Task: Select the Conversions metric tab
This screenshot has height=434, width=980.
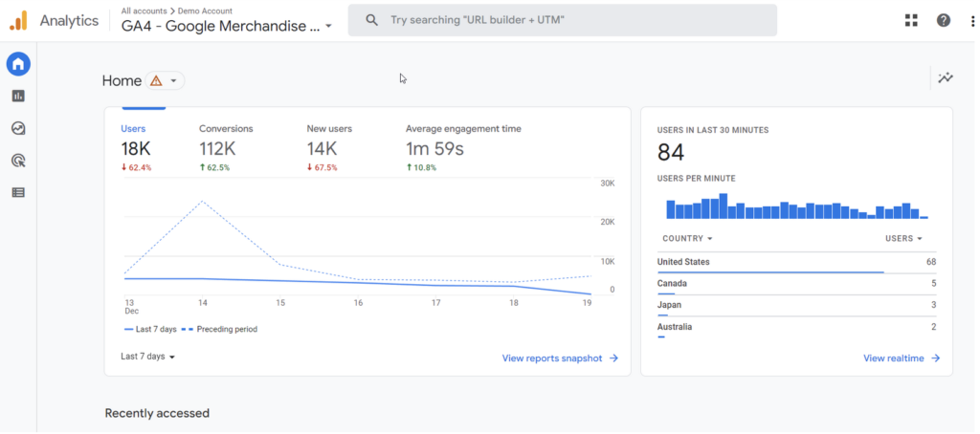Action: [x=226, y=129]
